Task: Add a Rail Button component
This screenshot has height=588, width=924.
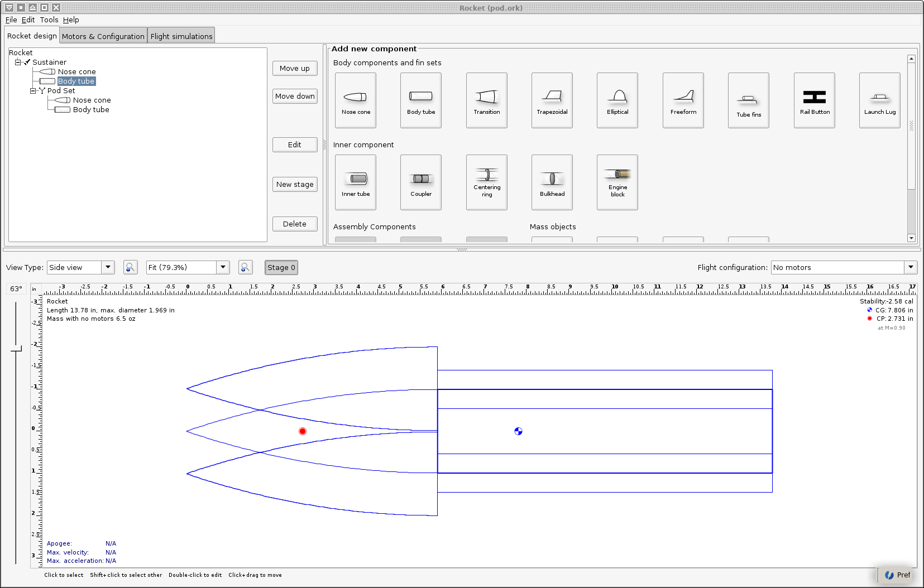Action: [x=814, y=100]
